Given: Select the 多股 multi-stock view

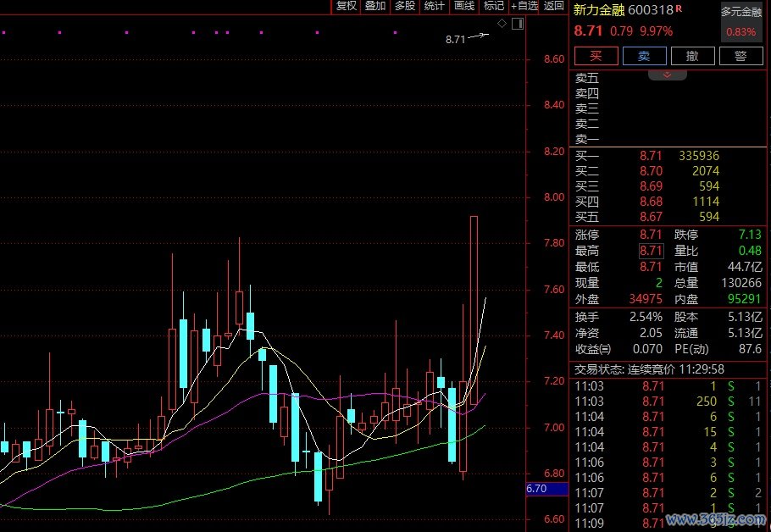Looking at the screenshot, I should point(404,6).
